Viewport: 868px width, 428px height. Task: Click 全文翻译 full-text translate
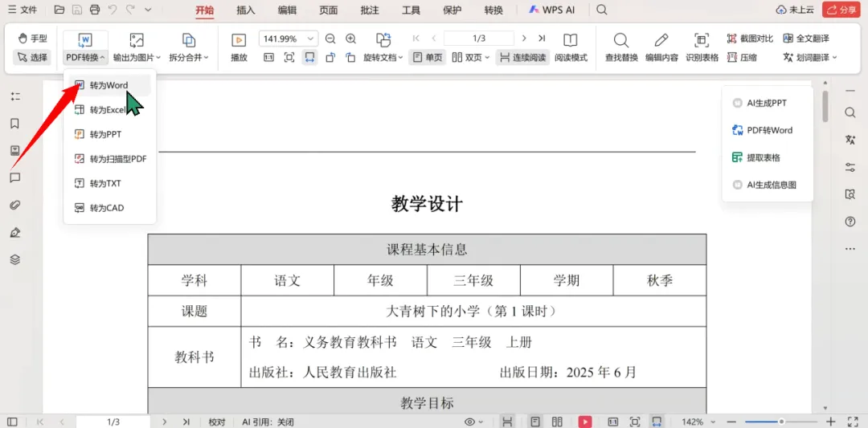tap(806, 39)
